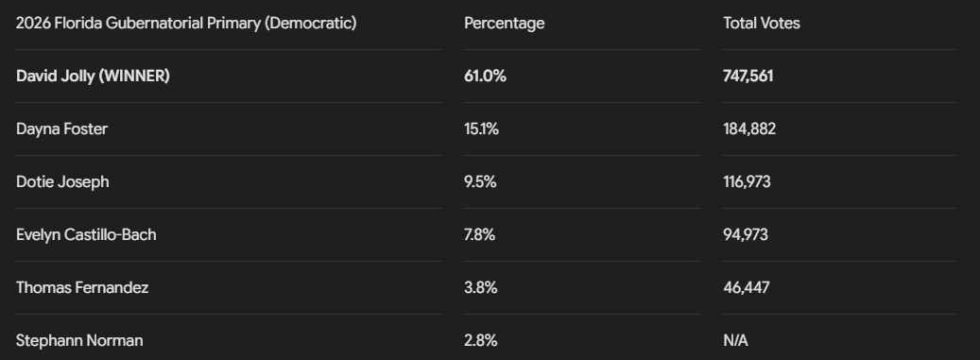This screenshot has width=980, height=360.
Task: Select the Total Votes column header
Action: click(x=762, y=23)
